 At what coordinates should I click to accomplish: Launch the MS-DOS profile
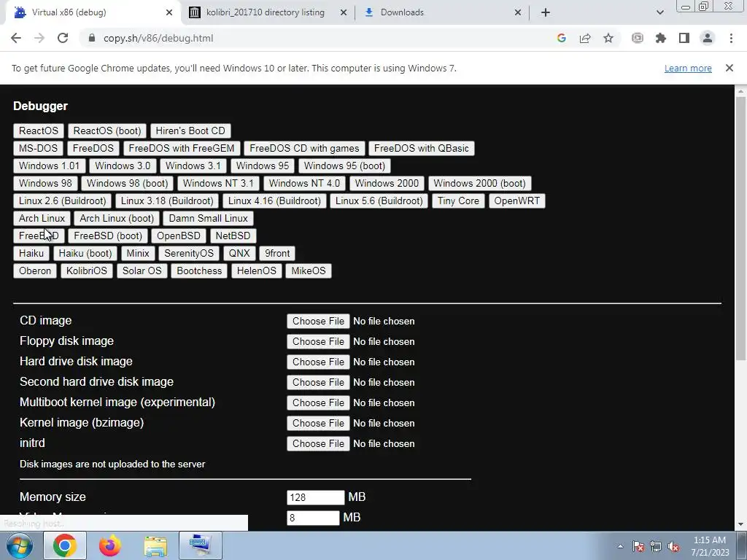(38, 148)
